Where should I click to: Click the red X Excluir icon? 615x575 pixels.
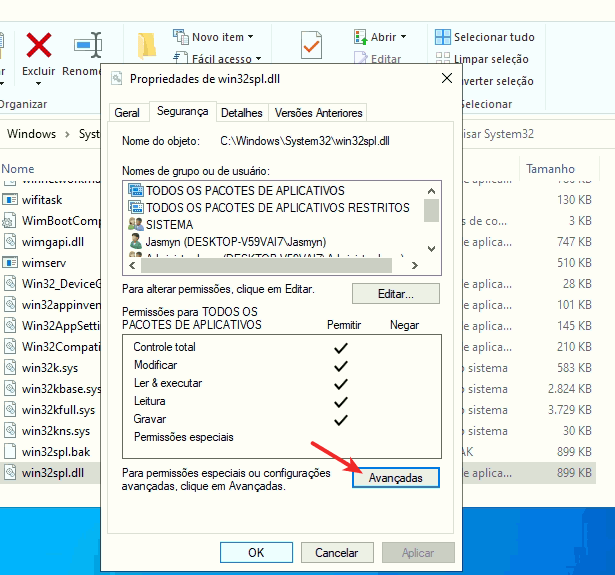[38, 45]
